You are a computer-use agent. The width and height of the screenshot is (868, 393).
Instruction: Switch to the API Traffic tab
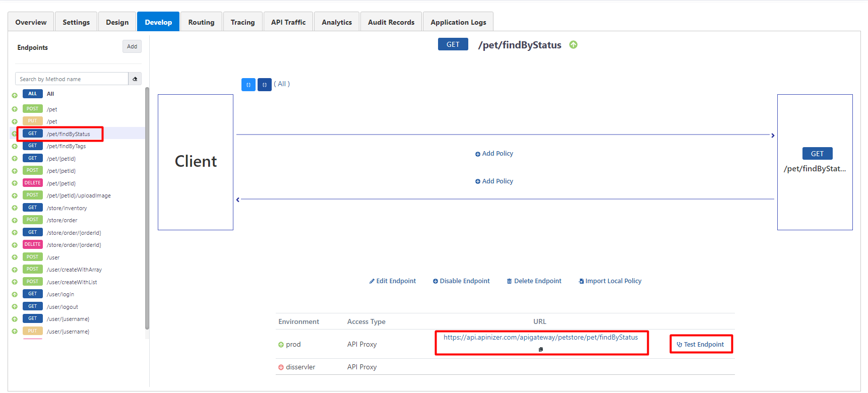point(288,22)
